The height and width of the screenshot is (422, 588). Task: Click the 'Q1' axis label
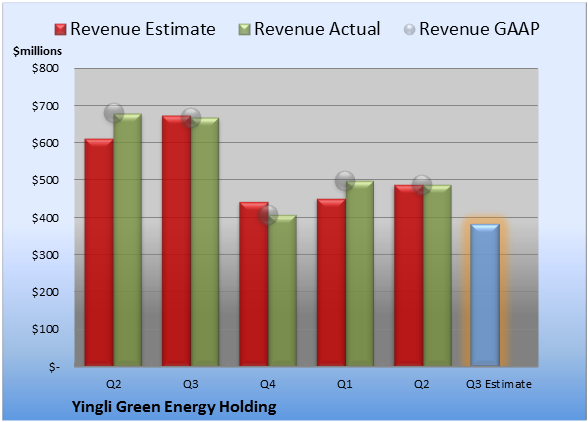(345, 384)
